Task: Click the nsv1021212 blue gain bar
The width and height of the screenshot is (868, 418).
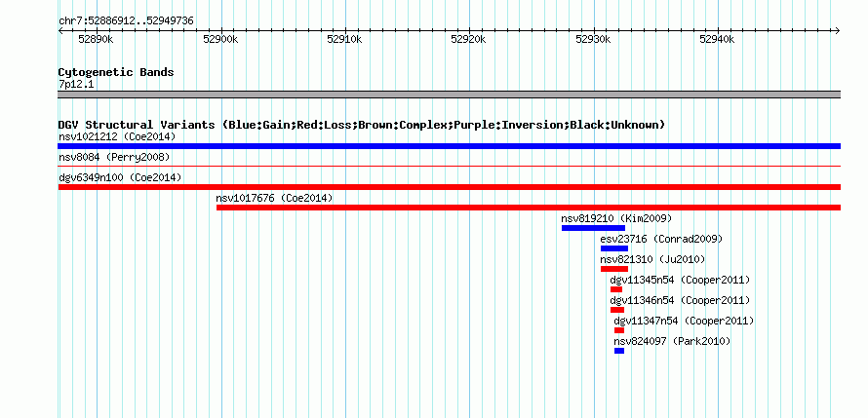Action: (x=449, y=146)
